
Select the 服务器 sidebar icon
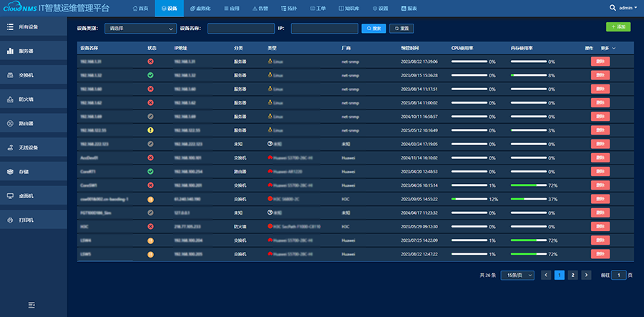click(x=10, y=51)
